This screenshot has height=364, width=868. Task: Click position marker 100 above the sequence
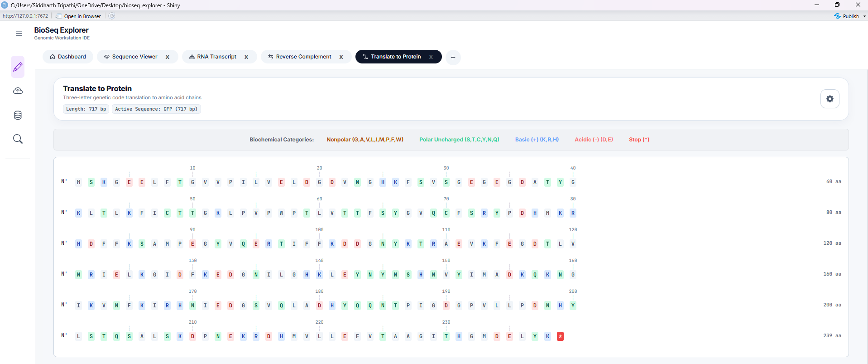point(319,230)
